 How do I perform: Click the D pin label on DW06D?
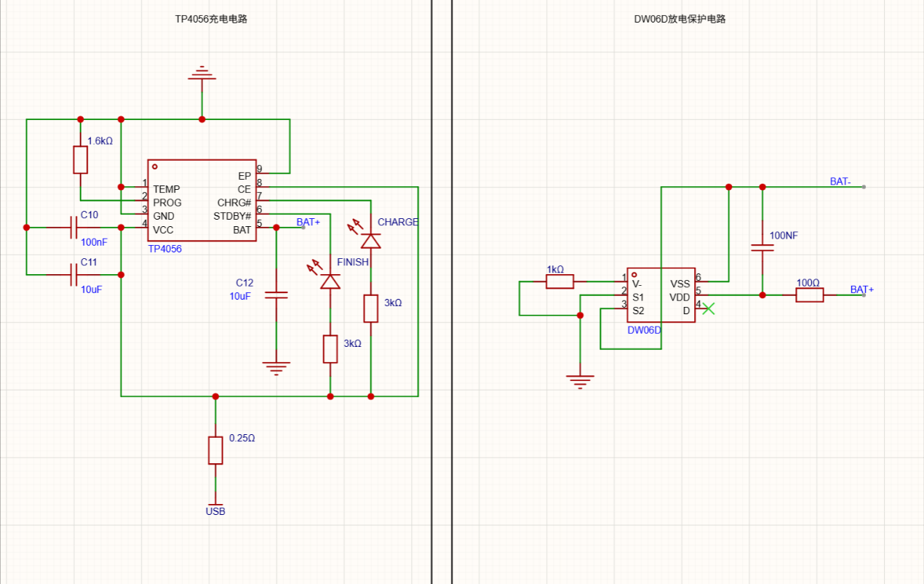[x=686, y=311]
